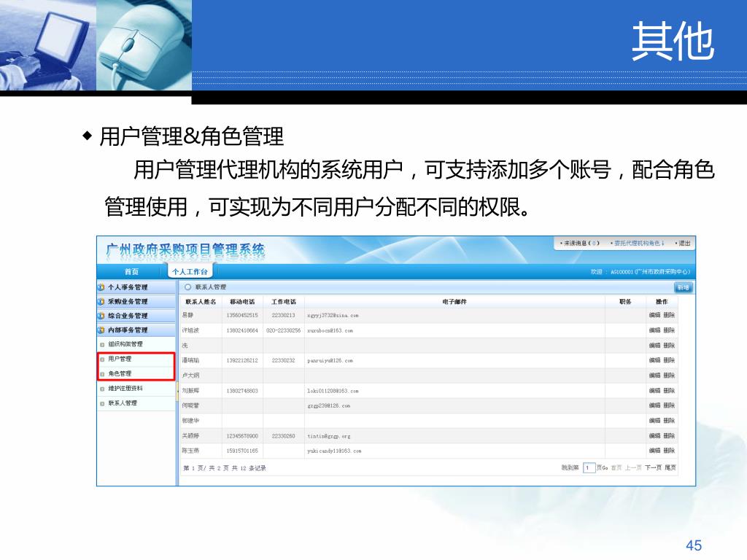Click the 职务 column header
Screen dimensions: 747x560
625,301
